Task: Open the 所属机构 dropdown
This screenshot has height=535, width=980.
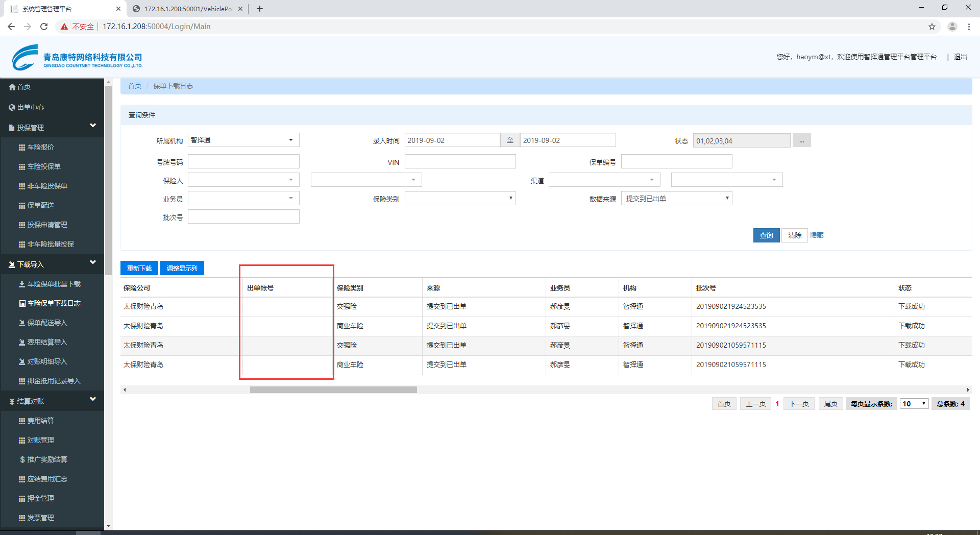Action: (x=243, y=140)
